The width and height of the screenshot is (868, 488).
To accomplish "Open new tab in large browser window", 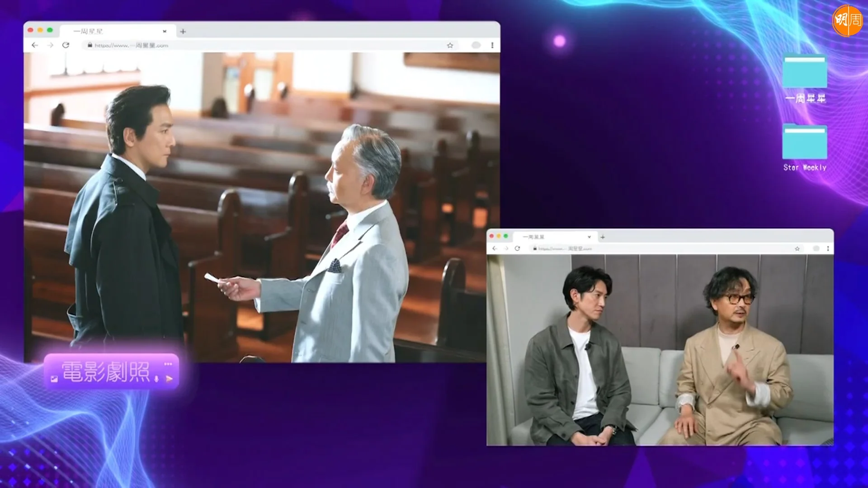I will pyautogui.click(x=183, y=31).
